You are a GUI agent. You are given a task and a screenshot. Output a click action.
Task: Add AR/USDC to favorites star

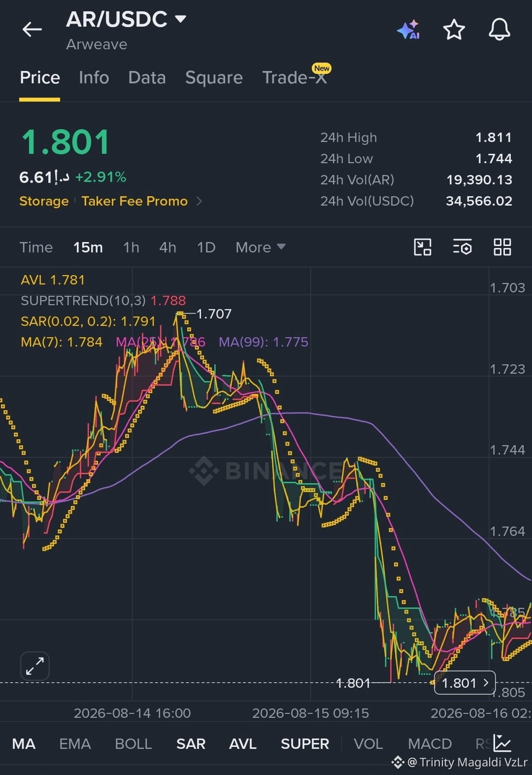(454, 30)
